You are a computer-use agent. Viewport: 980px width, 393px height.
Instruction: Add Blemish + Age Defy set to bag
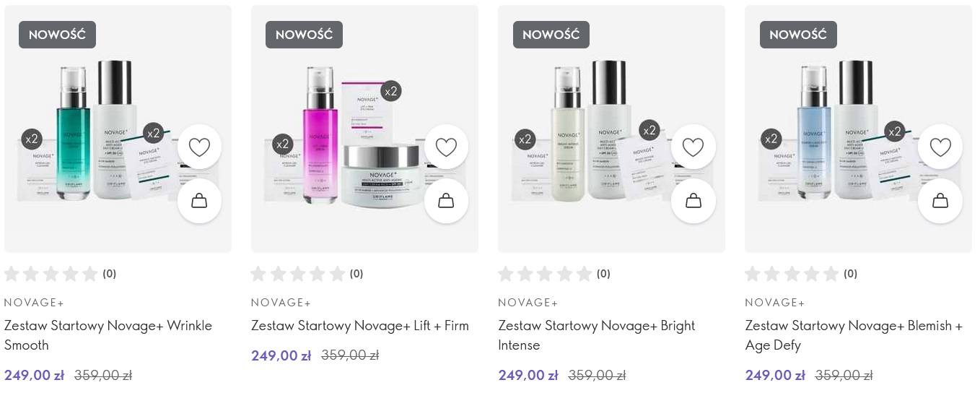pyautogui.click(x=940, y=201)
